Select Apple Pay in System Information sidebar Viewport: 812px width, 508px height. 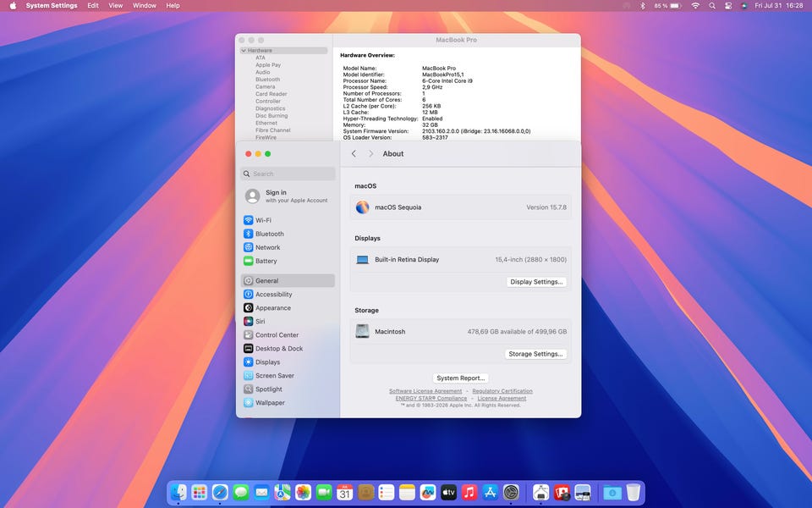click(x=268, y=65)
